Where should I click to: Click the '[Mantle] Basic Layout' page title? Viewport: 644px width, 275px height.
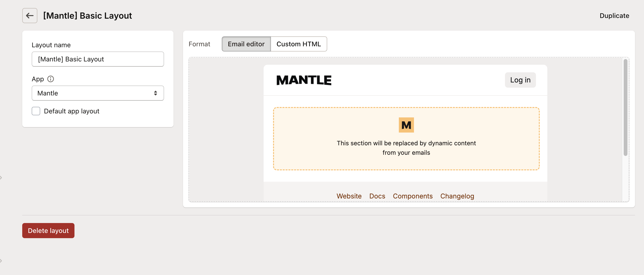(87, 16)
